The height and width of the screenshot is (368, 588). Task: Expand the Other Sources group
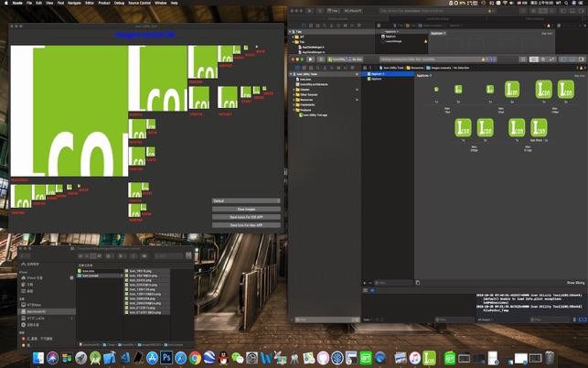click(x=294, y=94)
